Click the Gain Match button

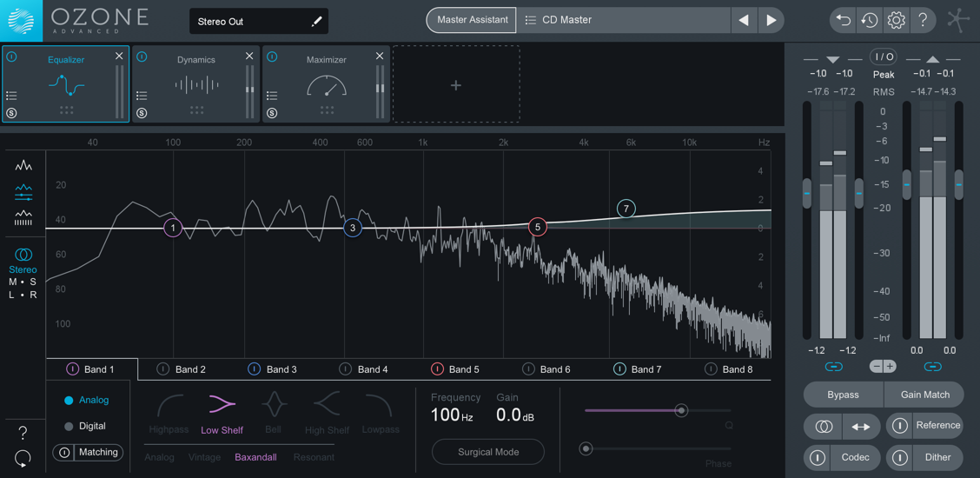click(925, 395)
